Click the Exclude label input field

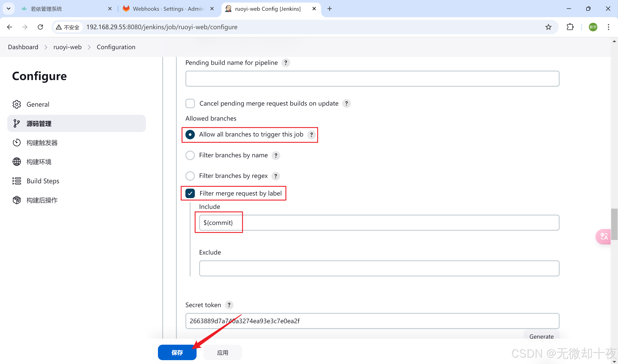coord(379,268)
